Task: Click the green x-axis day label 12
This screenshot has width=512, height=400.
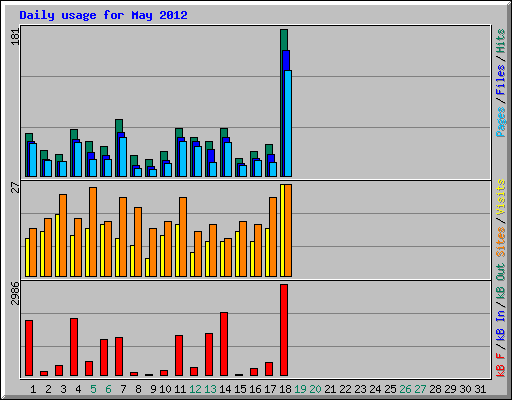Action: tap(195, 389)
